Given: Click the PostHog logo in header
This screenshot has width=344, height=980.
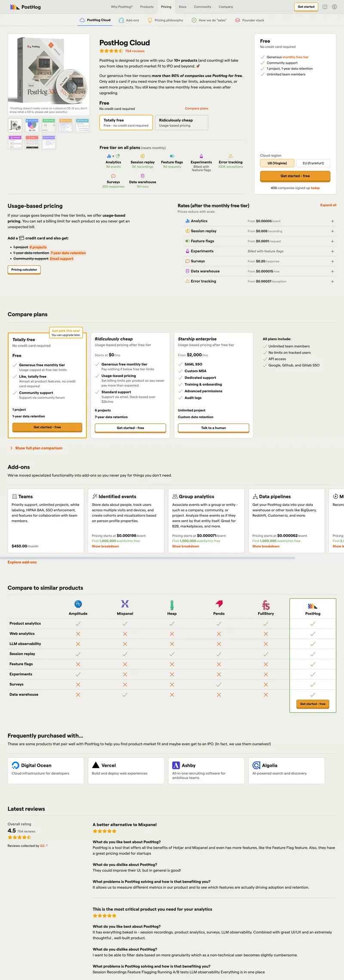Looking at the screenshot, I should tap(25, 7).
